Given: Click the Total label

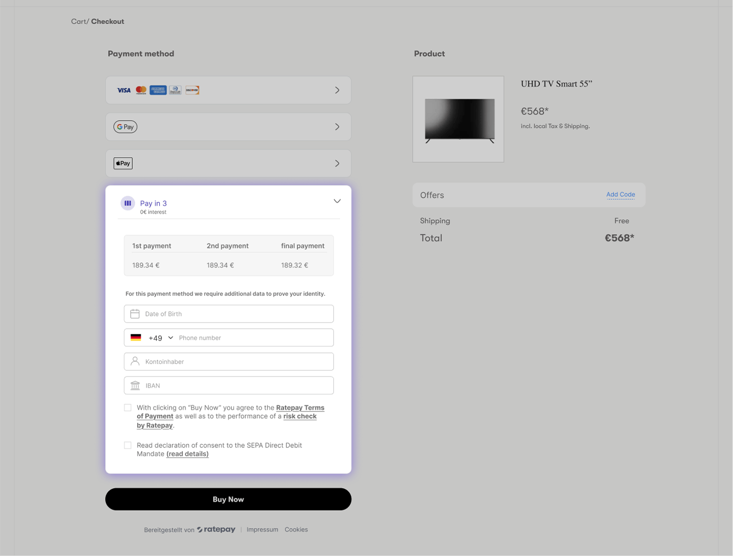Looking at the screenshot, I should click(x=431, y=238).
